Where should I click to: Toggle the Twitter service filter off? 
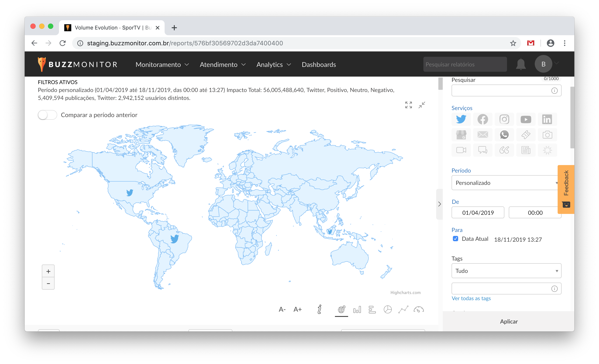click(461, 119)
